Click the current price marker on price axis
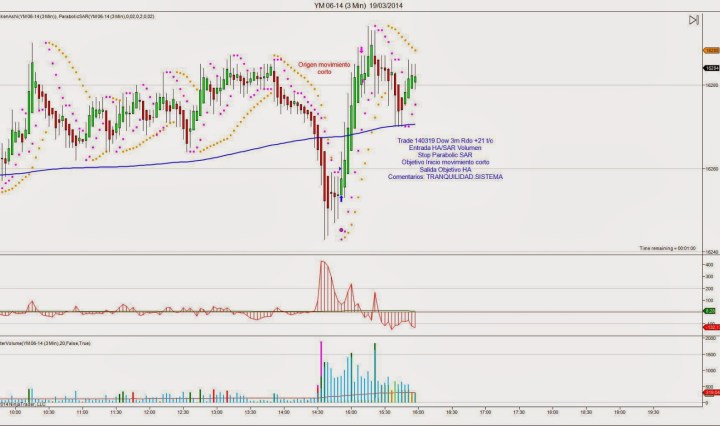Viewport: 720px width, 426px height. tap(710, 67)
